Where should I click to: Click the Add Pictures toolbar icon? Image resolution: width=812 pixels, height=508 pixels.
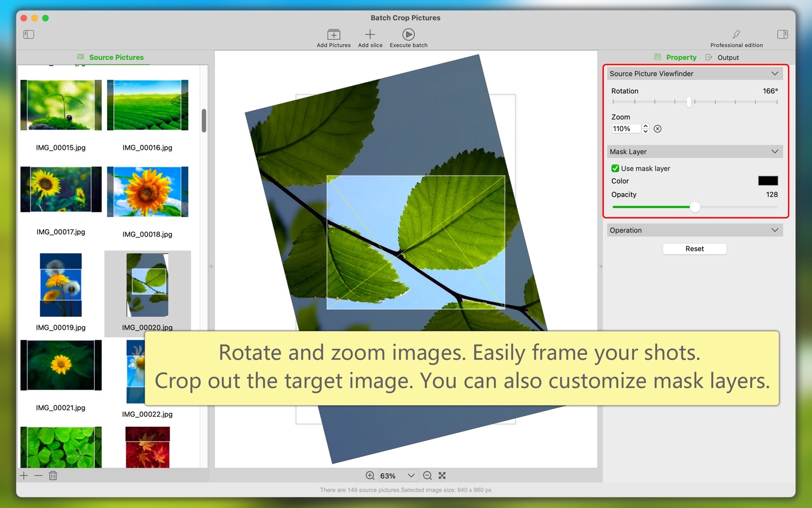[333, 35]
